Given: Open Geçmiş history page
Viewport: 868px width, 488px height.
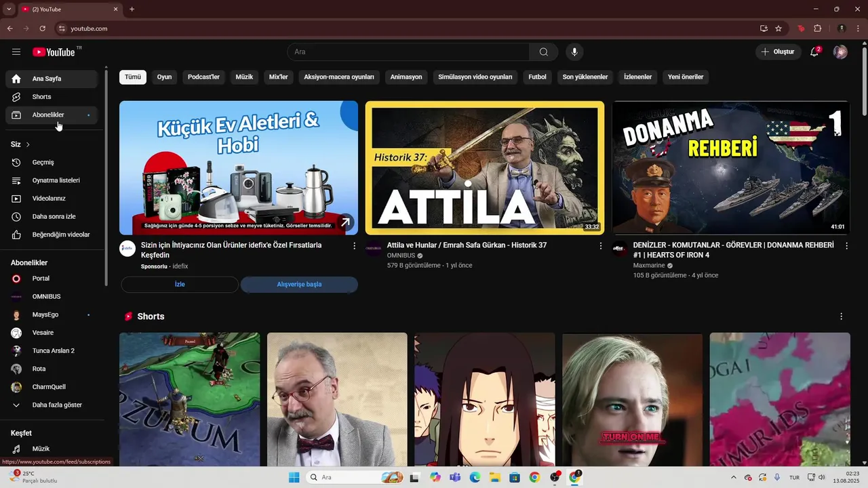Looking at the screenshot, I should 52,163.
